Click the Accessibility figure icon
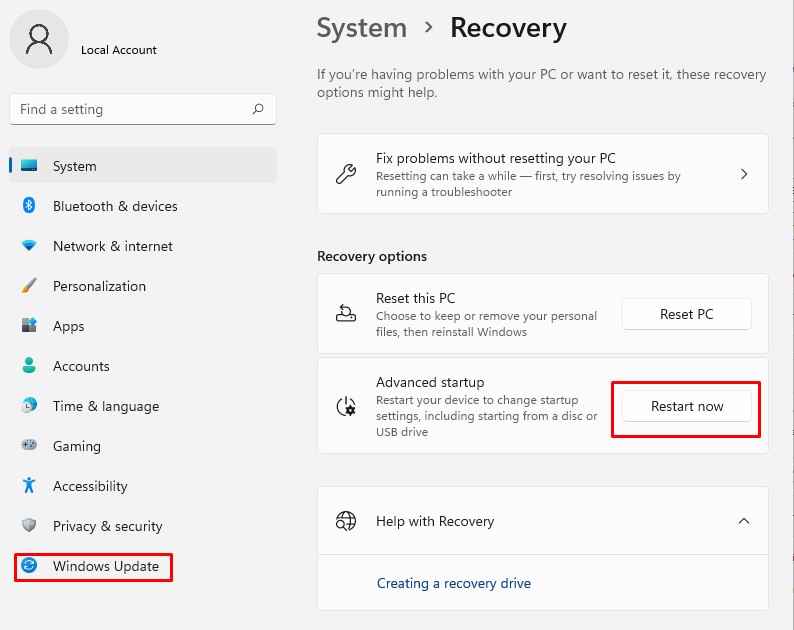 click(29, 486)
